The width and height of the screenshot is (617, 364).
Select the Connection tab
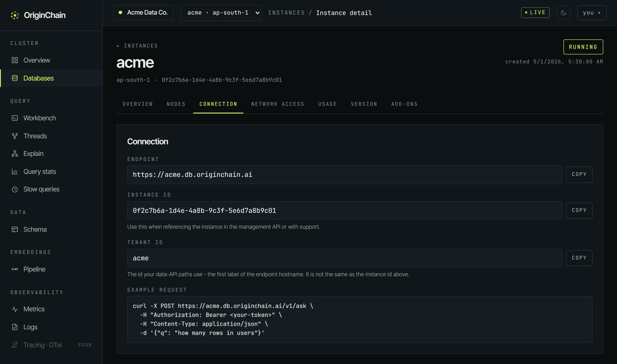tap(218, 104)
